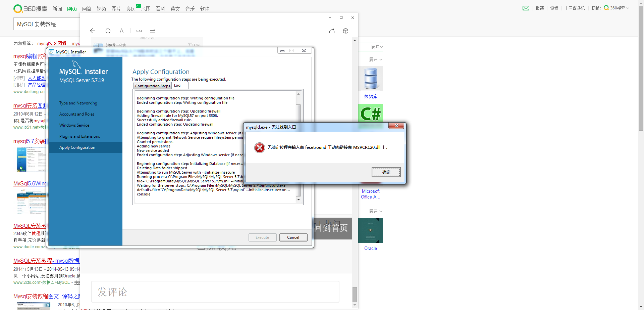Open the 图片 search tab

[116, 9]
